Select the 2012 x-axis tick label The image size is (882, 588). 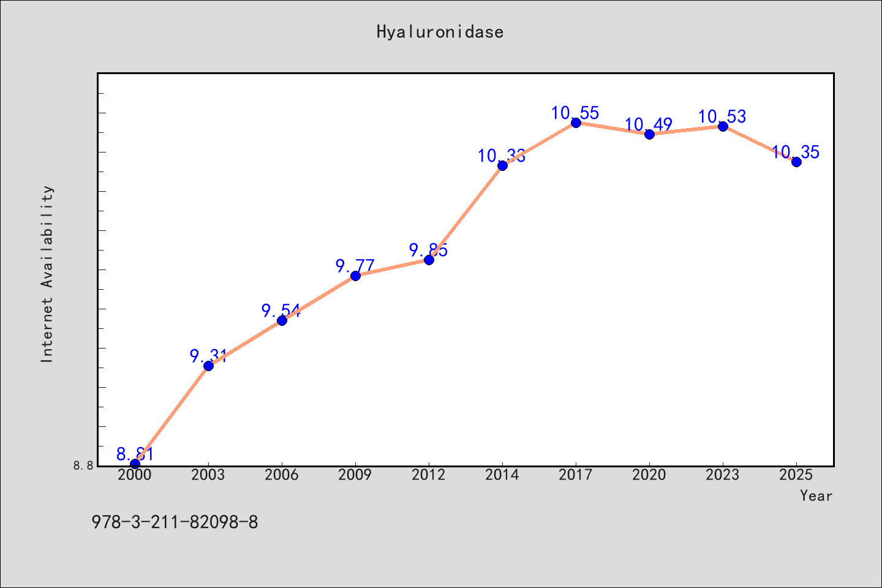[429, 475]
